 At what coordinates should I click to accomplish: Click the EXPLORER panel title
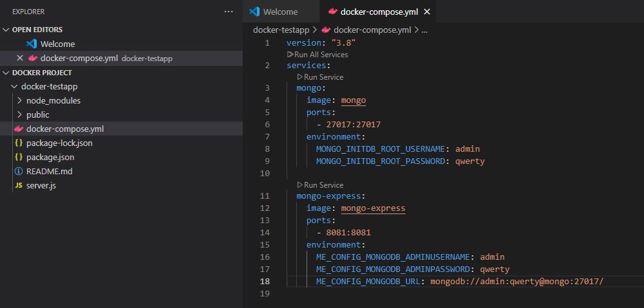pyautogui.click(x=28, y=12)
